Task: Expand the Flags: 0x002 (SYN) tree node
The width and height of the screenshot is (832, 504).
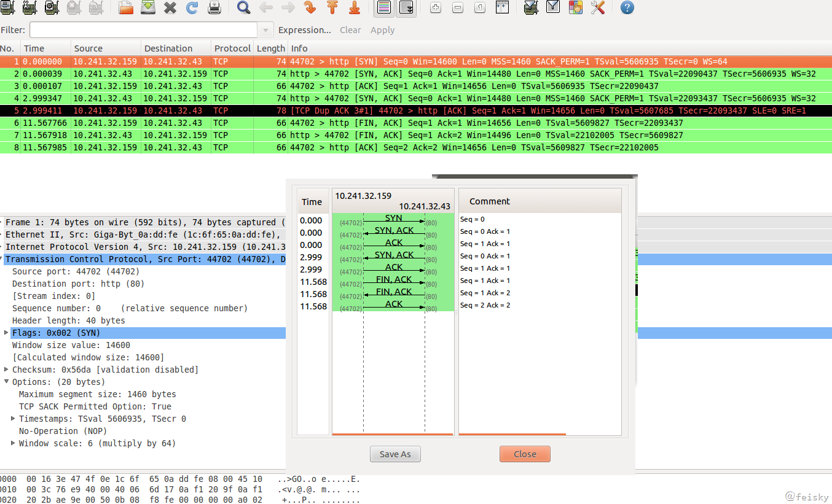Action: (7, 333)
